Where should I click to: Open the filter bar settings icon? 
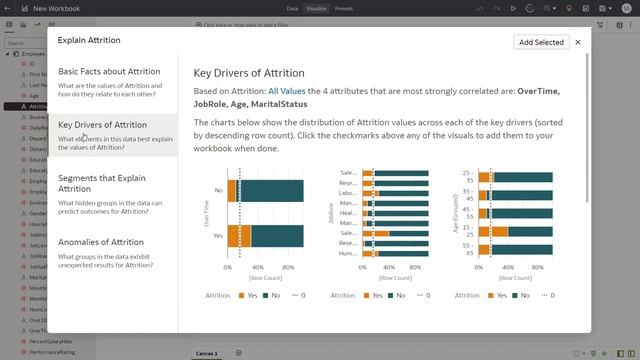point(619,25)
